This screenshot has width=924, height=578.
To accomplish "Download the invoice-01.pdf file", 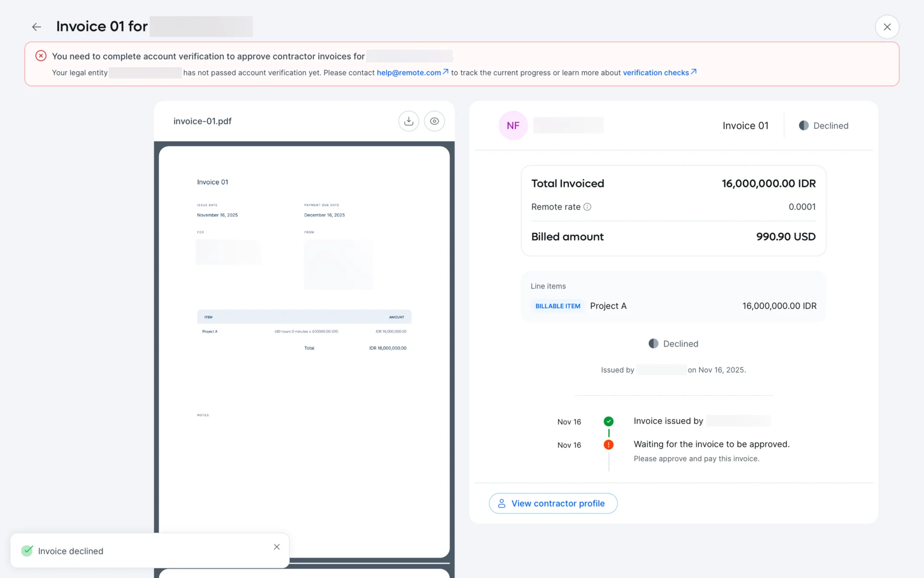I will click(x=409, y=121).
